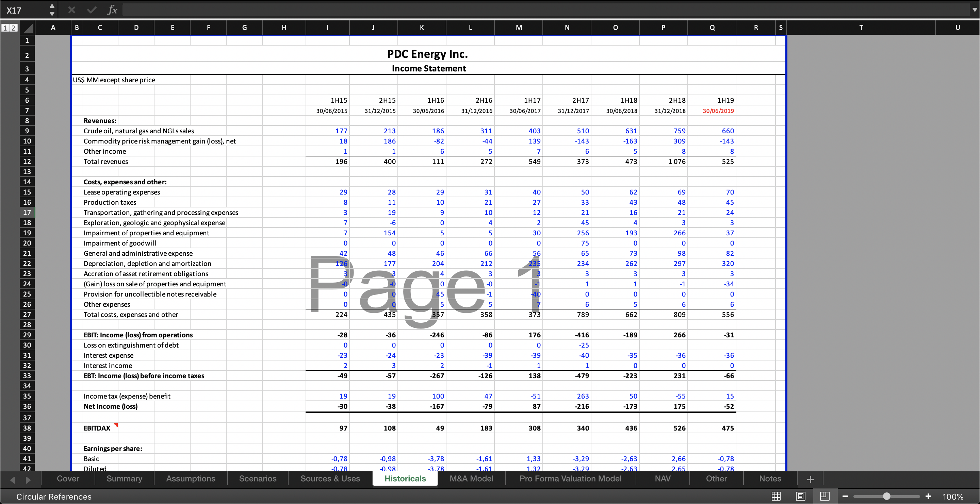Click the Revenues: heading cell
The image size is (980, 504).
[x=100, y=121]
